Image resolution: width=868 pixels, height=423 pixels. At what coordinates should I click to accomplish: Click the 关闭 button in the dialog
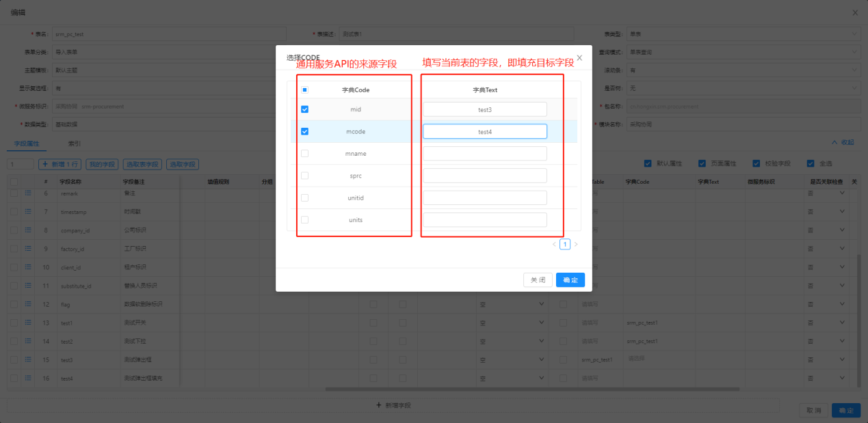[538, 280]
